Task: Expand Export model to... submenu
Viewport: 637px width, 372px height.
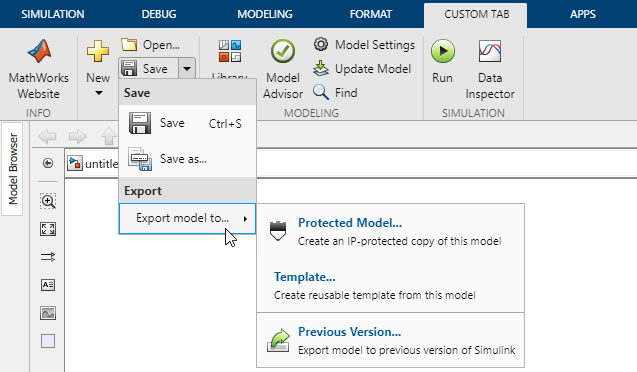Action: coord(188,218)
